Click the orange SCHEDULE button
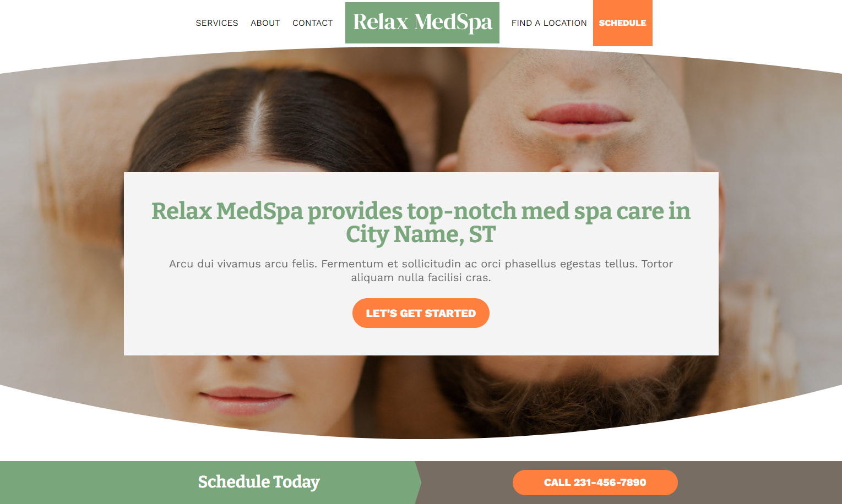Viewport: 842px width, 504px height. [x=623, y=23]
